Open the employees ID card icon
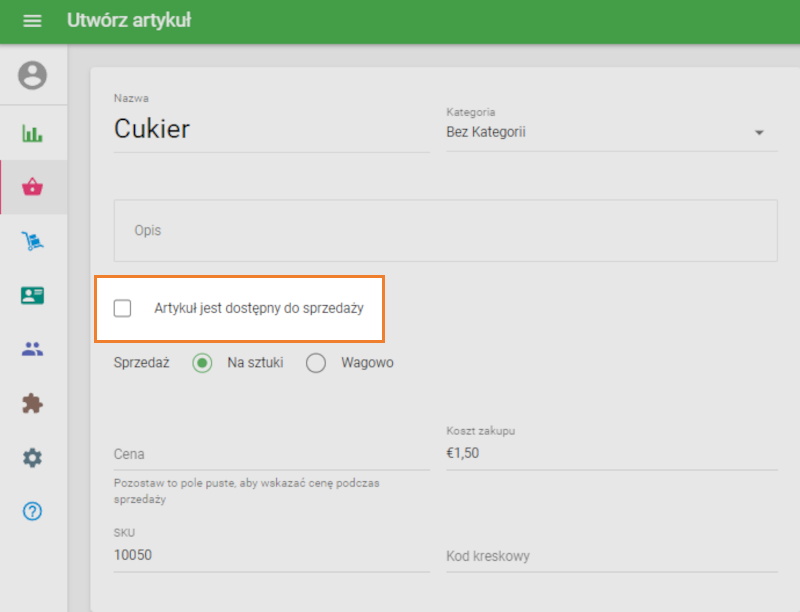This screenshot has height=612, width=800. 33,295
